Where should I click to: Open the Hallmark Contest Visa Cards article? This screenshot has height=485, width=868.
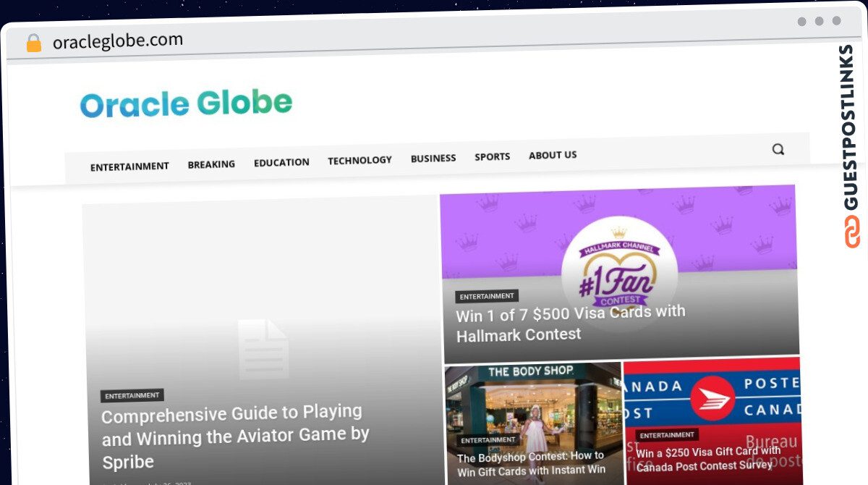point(571,324)
